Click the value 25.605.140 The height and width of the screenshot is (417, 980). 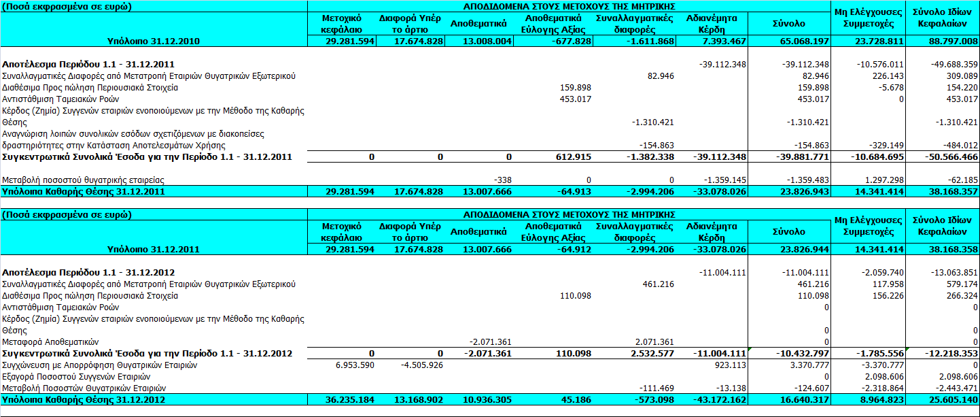952,399
